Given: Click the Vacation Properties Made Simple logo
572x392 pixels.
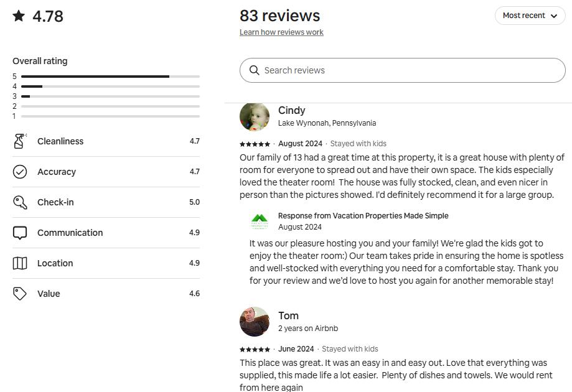Looking at the screenshot, I should tap(260, 221).
